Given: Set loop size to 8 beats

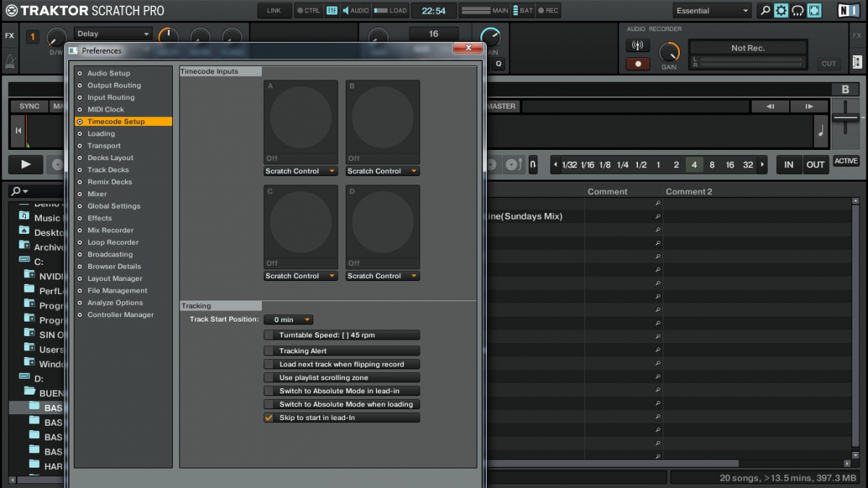Looking at the screenshot, I should coord(712,164).
